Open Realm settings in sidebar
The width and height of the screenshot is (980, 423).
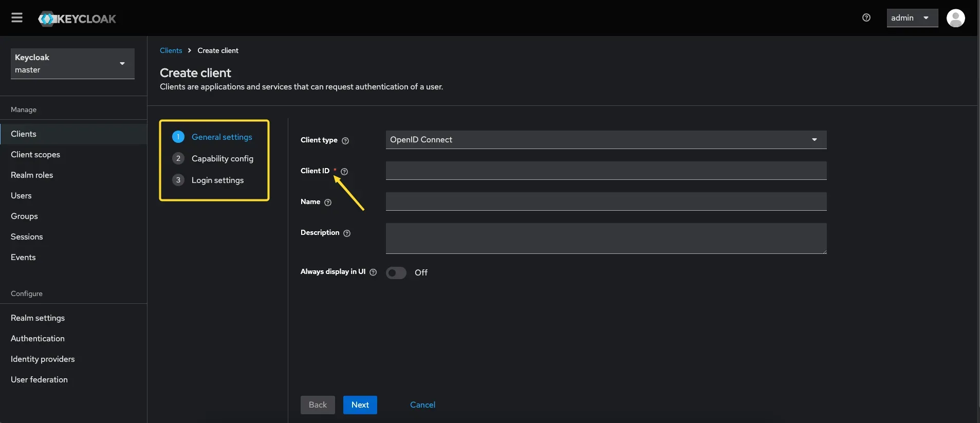pyautogui.click(x=38, y=318)
